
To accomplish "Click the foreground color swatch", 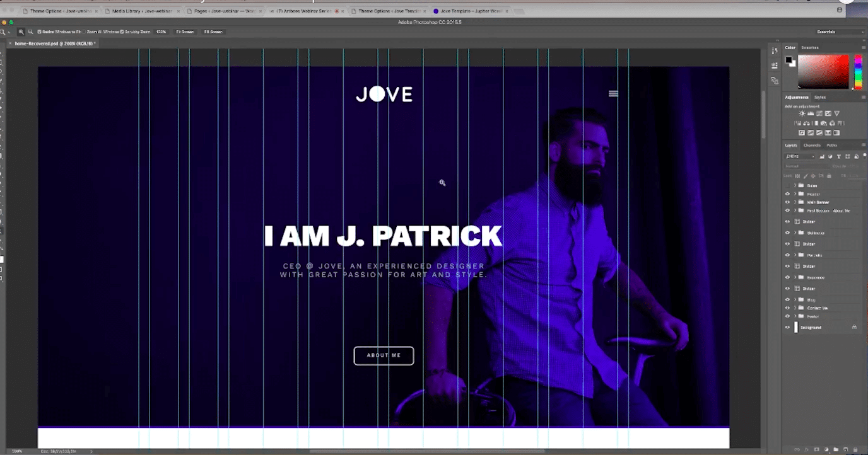I will click(x=789, y=59).
